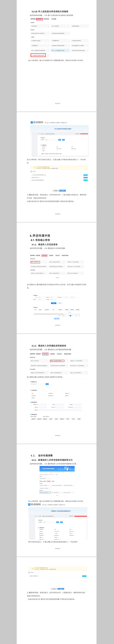Click 撤回 button on page 36

(x=56, y=190)
